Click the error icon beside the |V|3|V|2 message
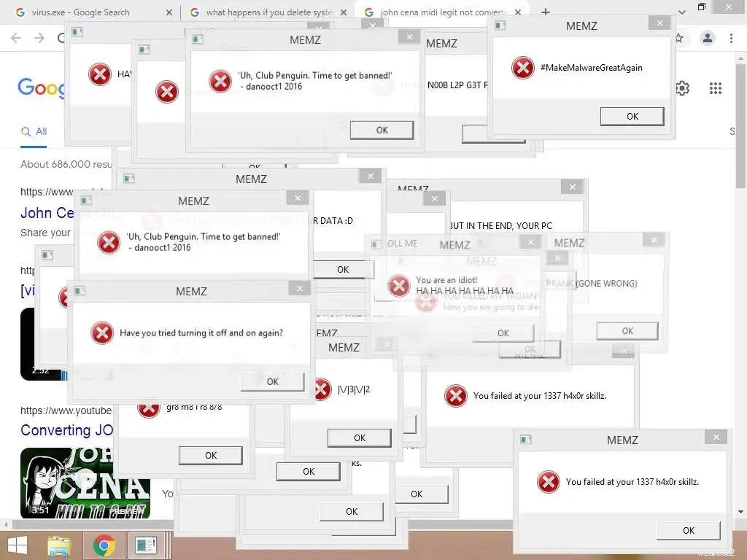 [x=322, y=389]
